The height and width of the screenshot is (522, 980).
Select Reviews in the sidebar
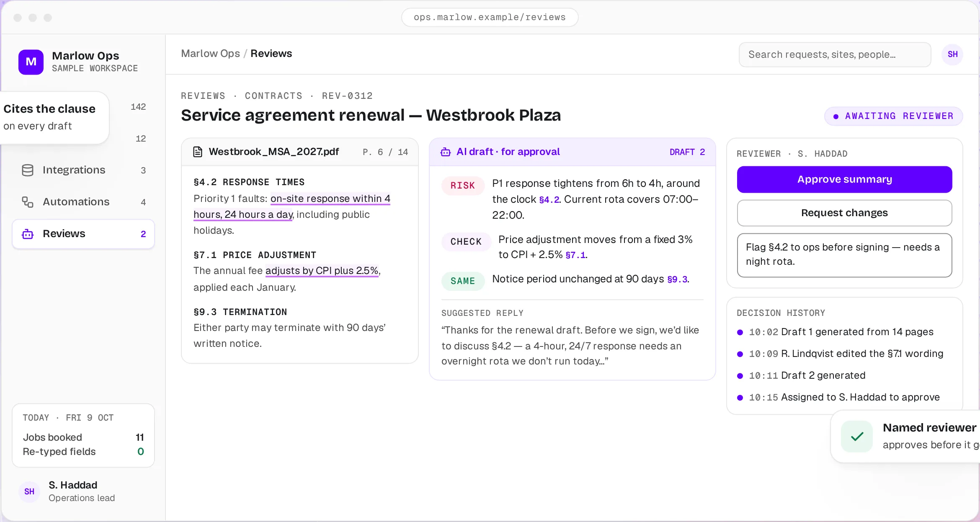83,234
